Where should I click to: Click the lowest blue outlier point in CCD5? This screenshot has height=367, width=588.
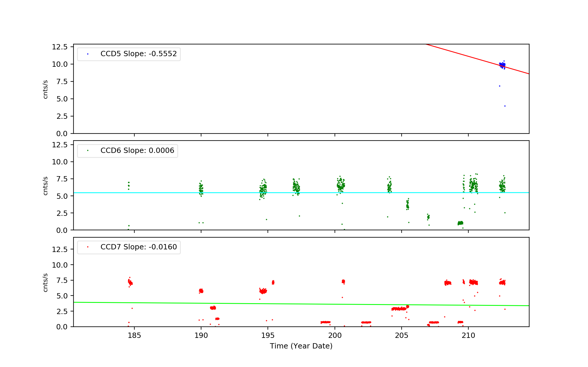coord(505,106)
